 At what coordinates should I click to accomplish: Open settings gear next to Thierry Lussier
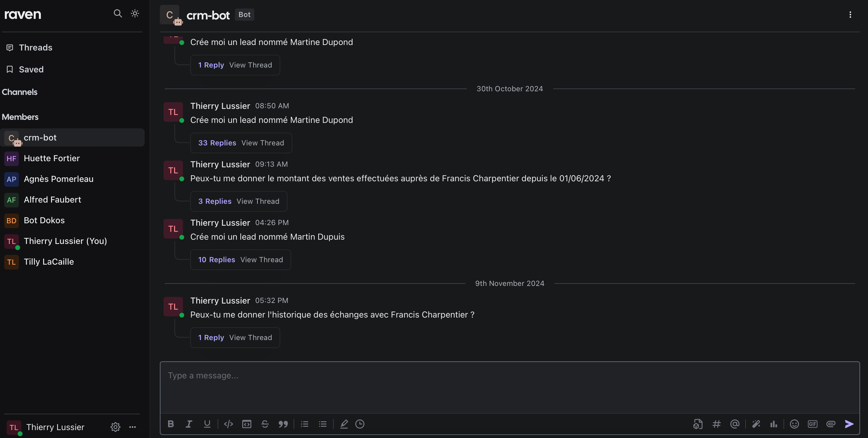click(x=115, y=427)
